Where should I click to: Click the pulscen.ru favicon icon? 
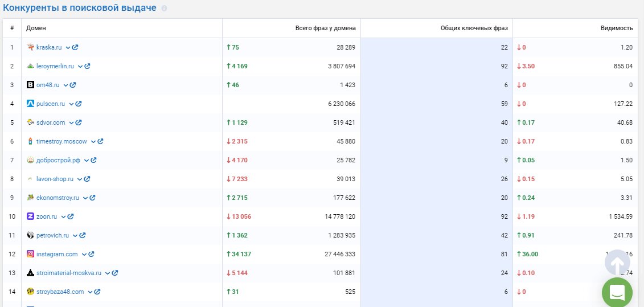point(31,104)
